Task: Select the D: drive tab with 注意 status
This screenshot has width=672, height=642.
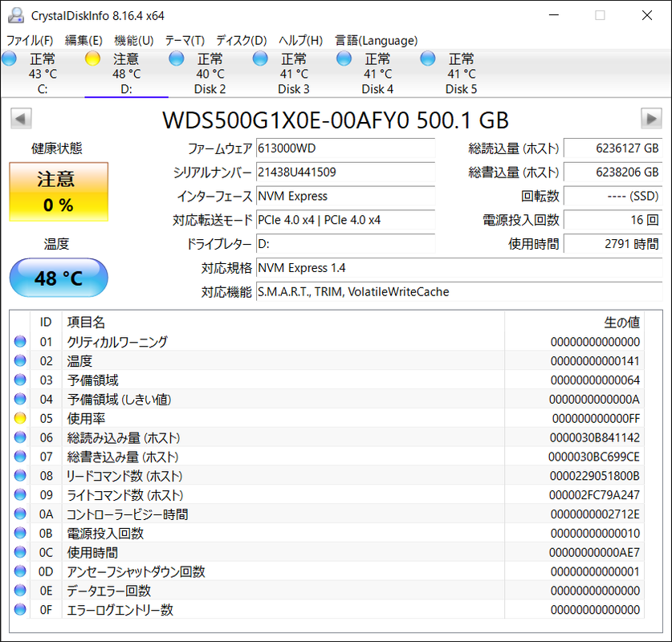Action: (126, 73)
